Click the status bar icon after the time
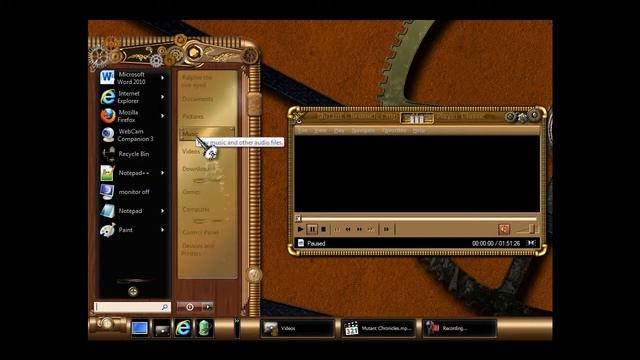Viewport: 640px width, 360px height. (531, 243)
